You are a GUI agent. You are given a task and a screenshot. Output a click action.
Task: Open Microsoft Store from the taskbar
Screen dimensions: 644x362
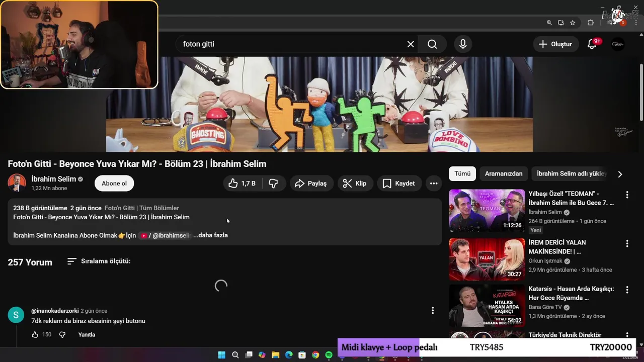pos(302,355)
